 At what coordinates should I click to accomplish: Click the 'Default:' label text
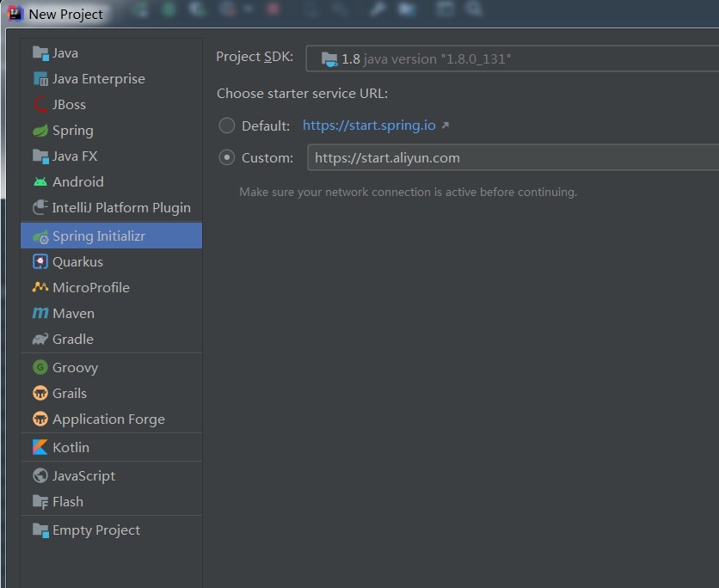point(266,126)
